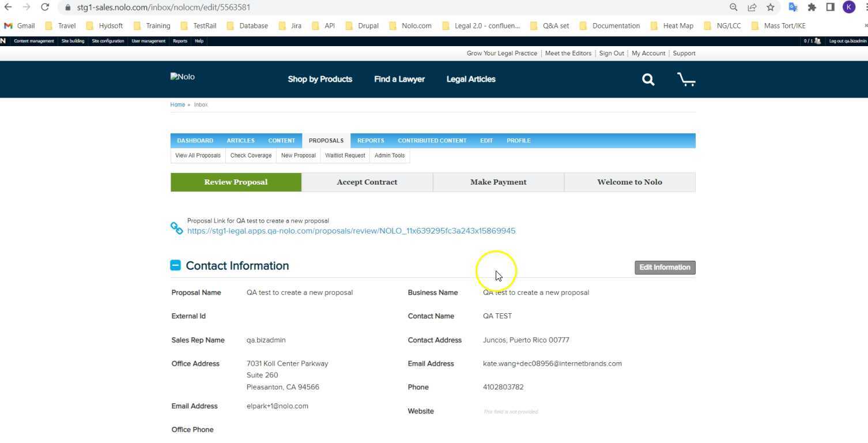Viewport: 868px width, 443px height.
Task: Switch to the Reports tab
Action: pyautogui.click(x=370, y=141)
